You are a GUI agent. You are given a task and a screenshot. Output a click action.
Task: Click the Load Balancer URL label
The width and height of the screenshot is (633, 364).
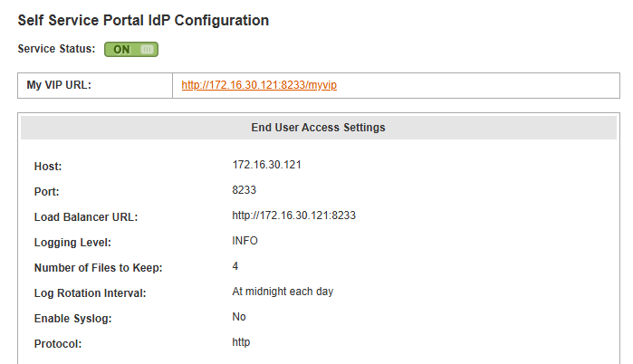coord(86,217)
